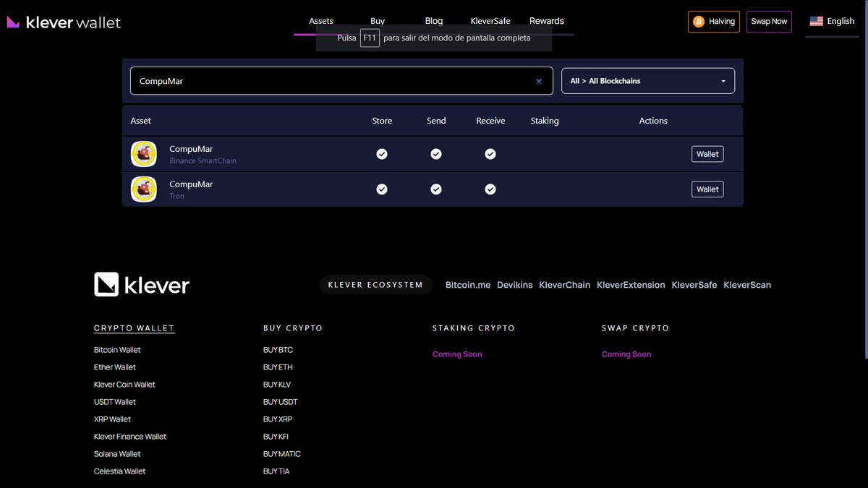Viewport: 868px width, 488px height.
Task: Click the Halving button
Action: coord(714,22)
